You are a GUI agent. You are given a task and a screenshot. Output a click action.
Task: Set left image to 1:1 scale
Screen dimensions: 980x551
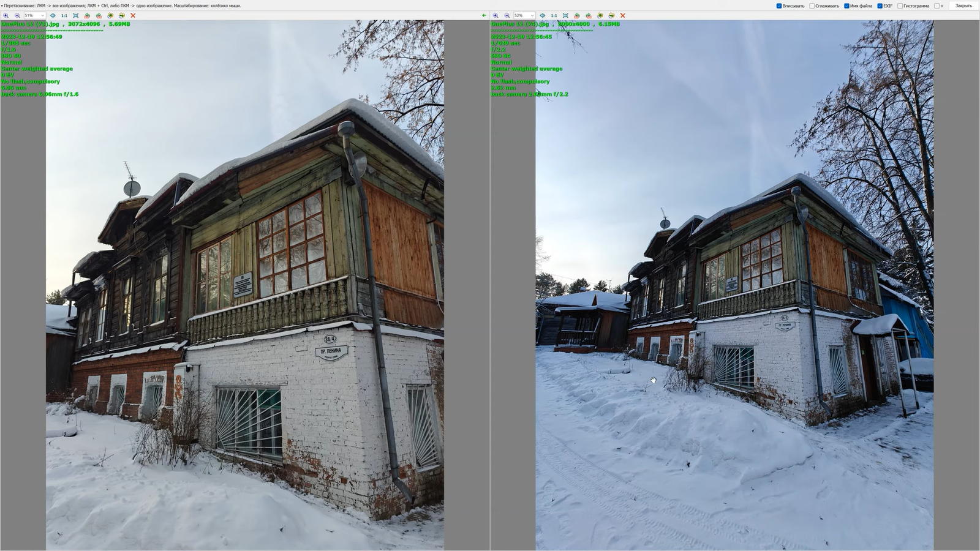tap(64, 15)
